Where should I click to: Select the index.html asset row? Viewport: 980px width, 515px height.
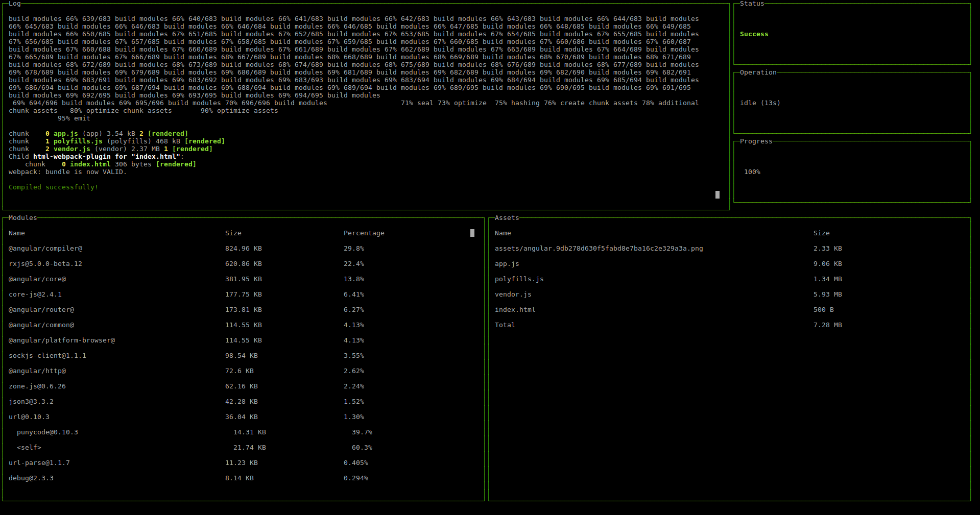point(730,310)
